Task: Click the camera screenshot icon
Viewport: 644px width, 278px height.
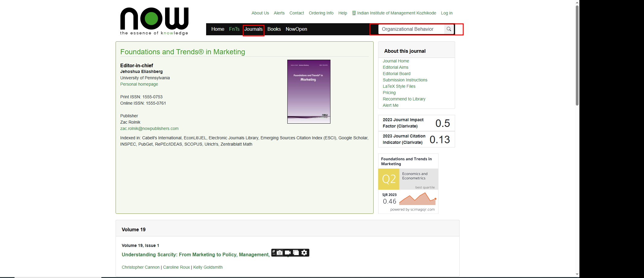Action: (x=280, y=253)
